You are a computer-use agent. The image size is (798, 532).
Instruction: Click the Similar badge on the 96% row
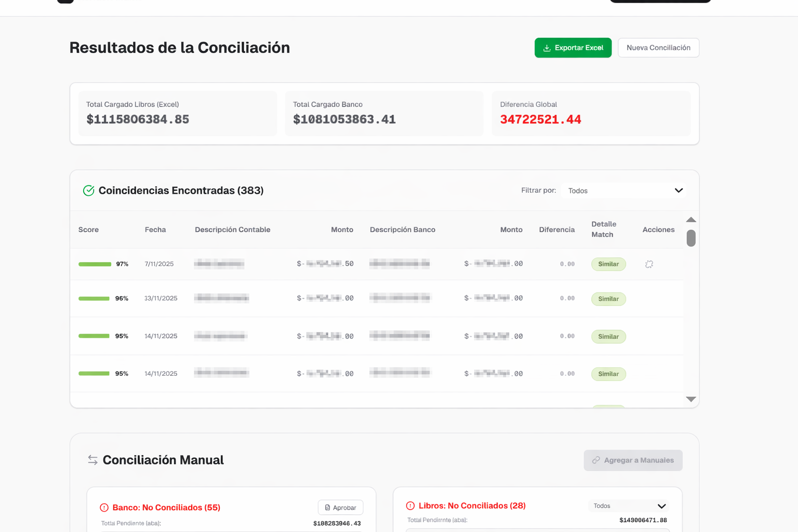click(x=608, y=299)
